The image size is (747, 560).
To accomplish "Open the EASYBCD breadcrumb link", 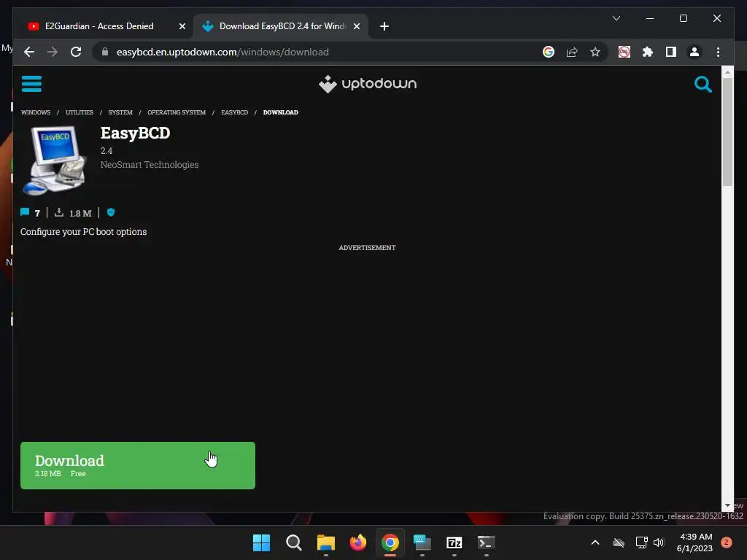I will tap(234, 112).
